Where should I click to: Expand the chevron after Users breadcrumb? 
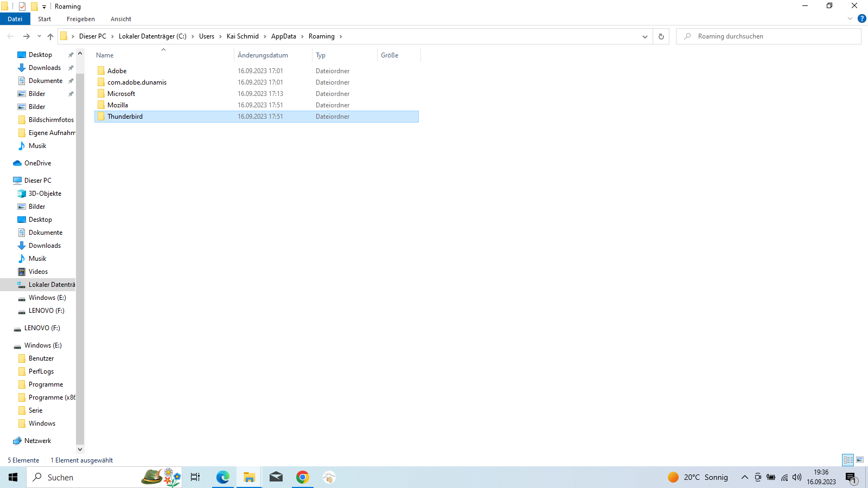click(x=220, y=36)
